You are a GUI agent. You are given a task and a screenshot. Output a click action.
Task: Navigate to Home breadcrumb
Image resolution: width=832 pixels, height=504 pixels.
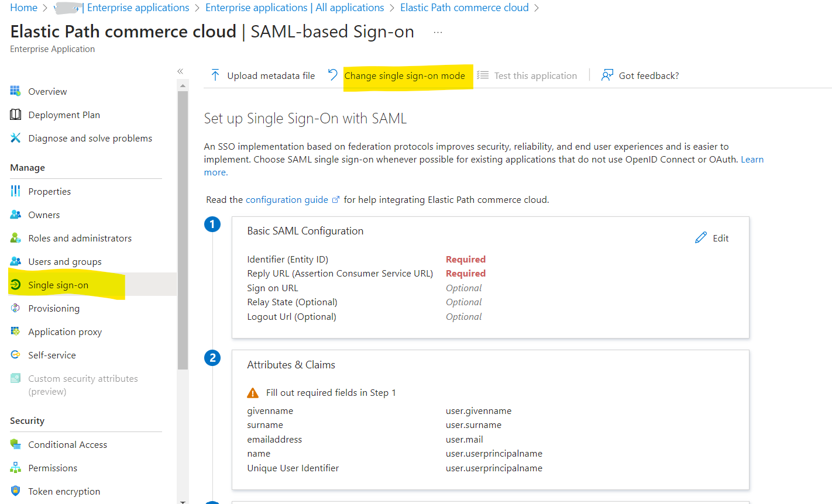23,8
